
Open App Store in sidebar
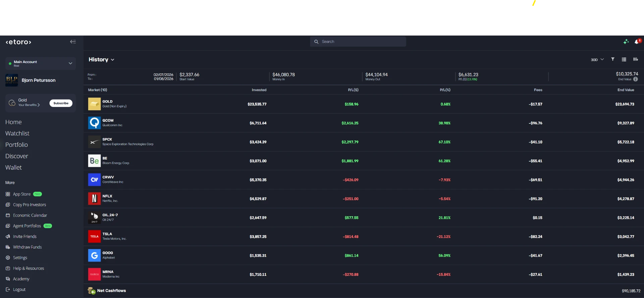point(22,194)
